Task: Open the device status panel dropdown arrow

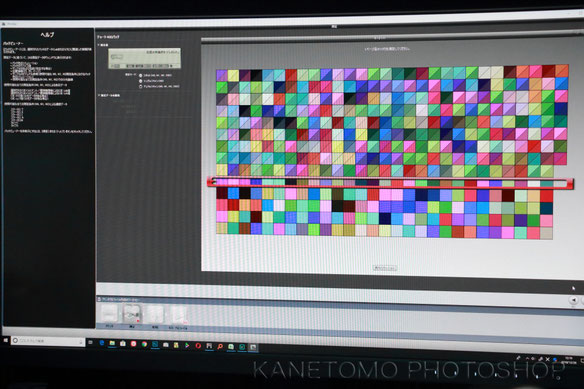Action: [x=172, y=66]
